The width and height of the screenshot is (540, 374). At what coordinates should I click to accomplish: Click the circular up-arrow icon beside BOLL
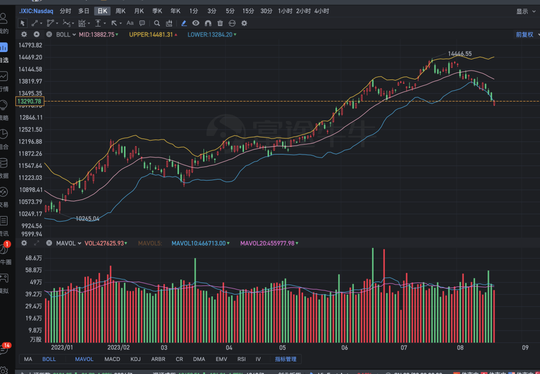click(37, 34)
